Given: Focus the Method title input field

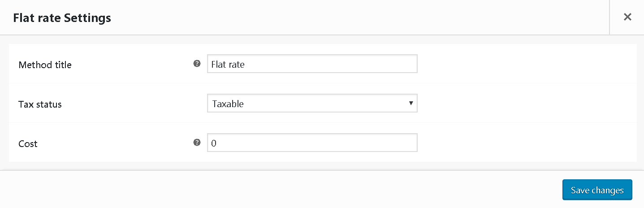Looking at the screenshot, I should [312, 64].
